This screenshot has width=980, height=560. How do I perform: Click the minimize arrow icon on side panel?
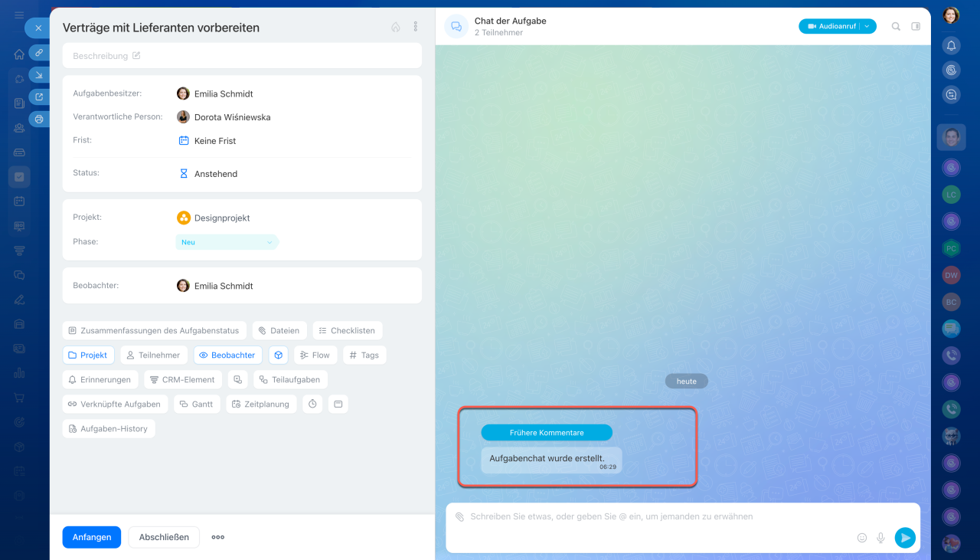pyautogui.click(x=39, y=74)
